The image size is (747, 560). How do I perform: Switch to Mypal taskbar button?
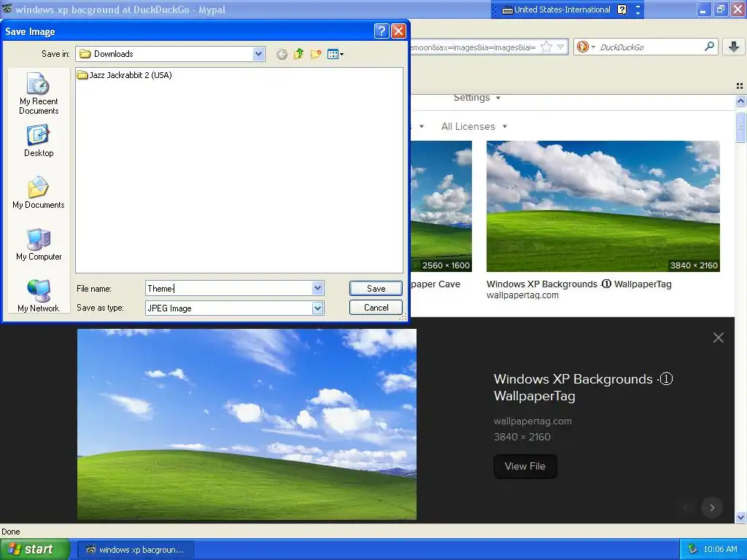click(x=135, y=550)
